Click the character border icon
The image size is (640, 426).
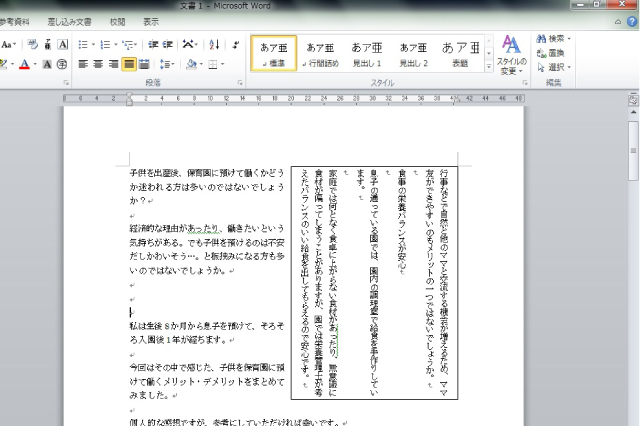[x=62, y=44]
